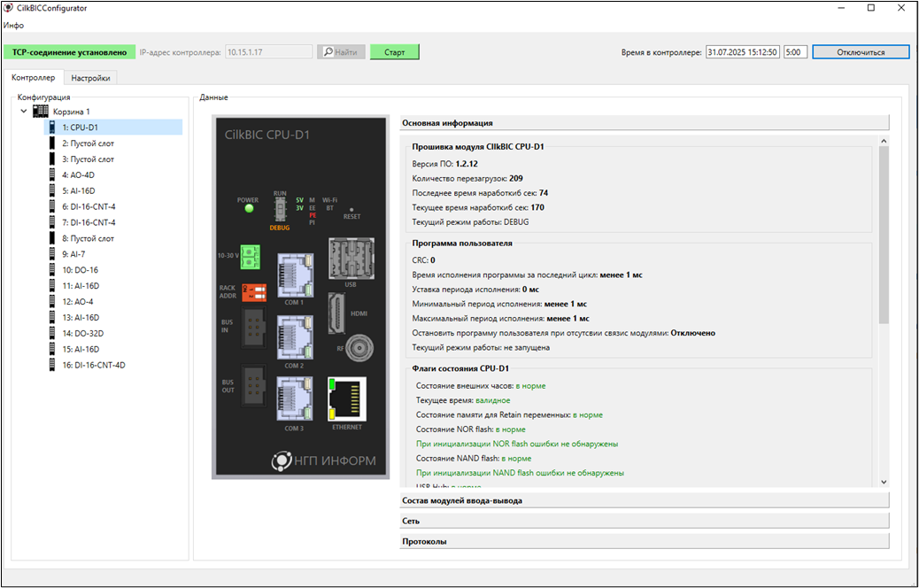Click the CilkBICConfigurator app icon in title bar
919x588 pixels.
[x=8, y=8]
